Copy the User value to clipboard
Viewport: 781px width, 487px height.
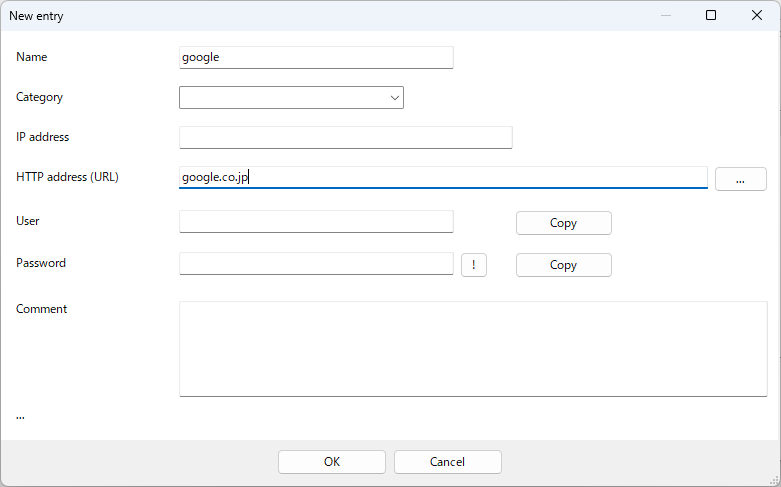pos(563,223)
